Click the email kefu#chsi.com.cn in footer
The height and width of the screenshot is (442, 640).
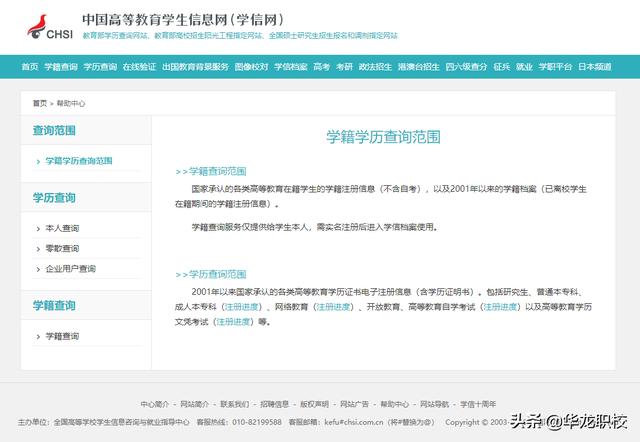click(x=354, y=422)
